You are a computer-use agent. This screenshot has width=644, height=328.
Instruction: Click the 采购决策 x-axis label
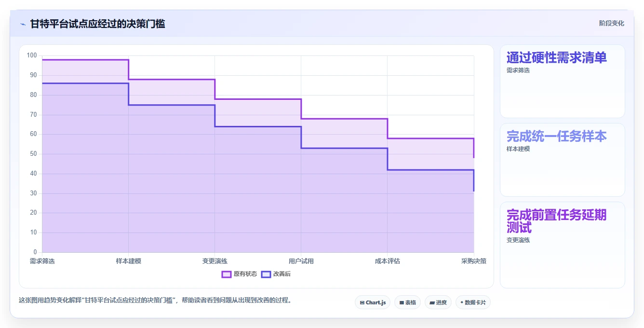click(x=474, y=261)
